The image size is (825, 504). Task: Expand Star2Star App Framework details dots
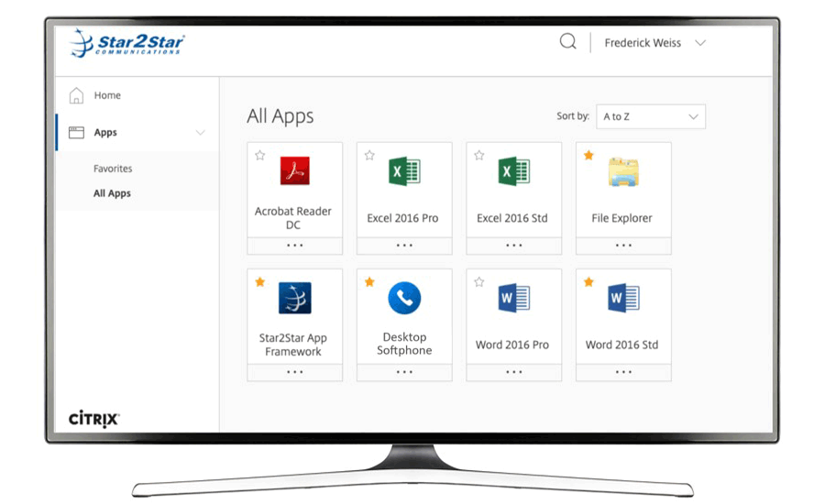click(294, 372)
